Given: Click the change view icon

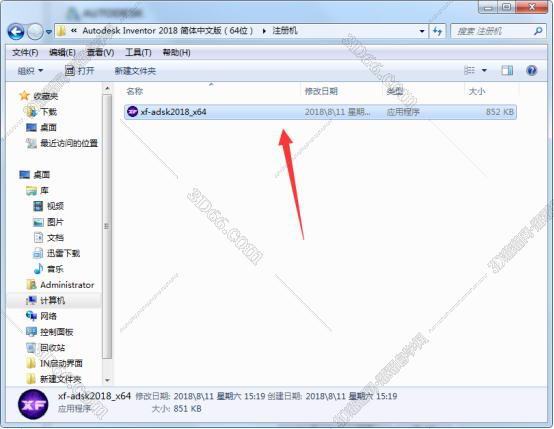Looking at the screenshot, I should (x=469, y=71).
